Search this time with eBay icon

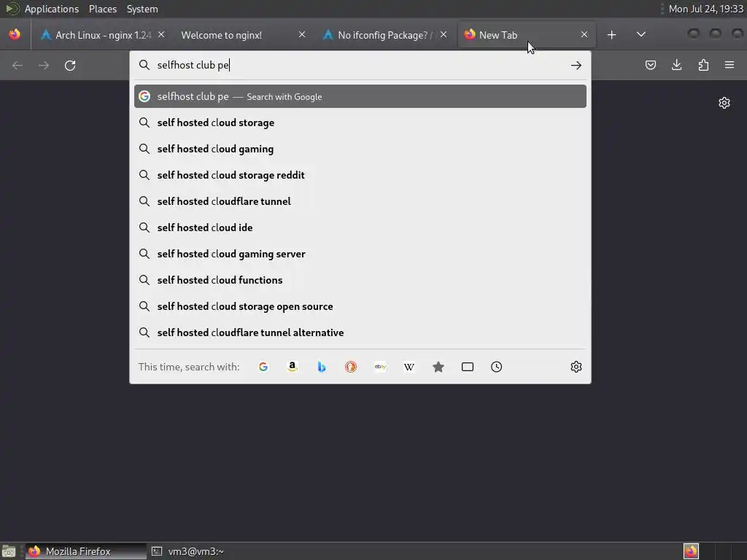[380, 367]
